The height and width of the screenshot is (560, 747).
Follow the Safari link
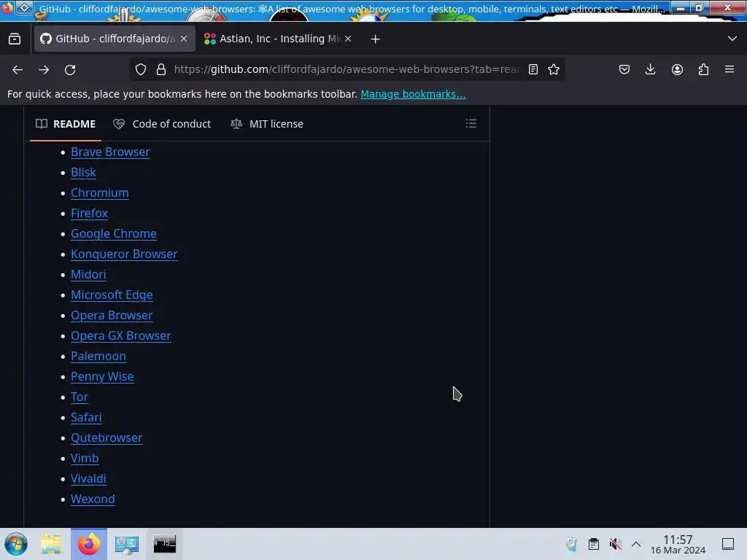(86, 418)
